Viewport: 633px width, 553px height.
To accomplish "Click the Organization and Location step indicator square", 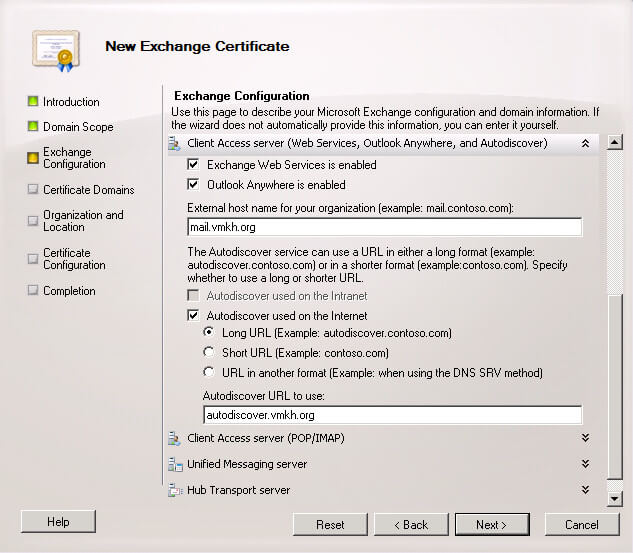I will pyautogui.click(x=33, y=220).
